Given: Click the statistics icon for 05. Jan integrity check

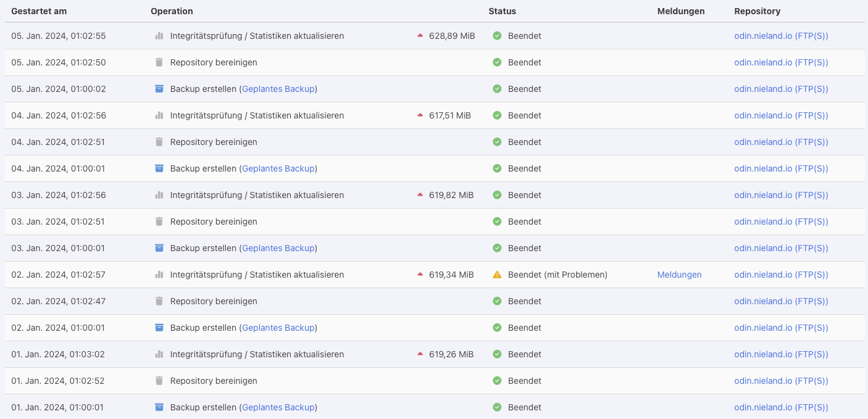Looking at the screenshot, I should (159, 36).
